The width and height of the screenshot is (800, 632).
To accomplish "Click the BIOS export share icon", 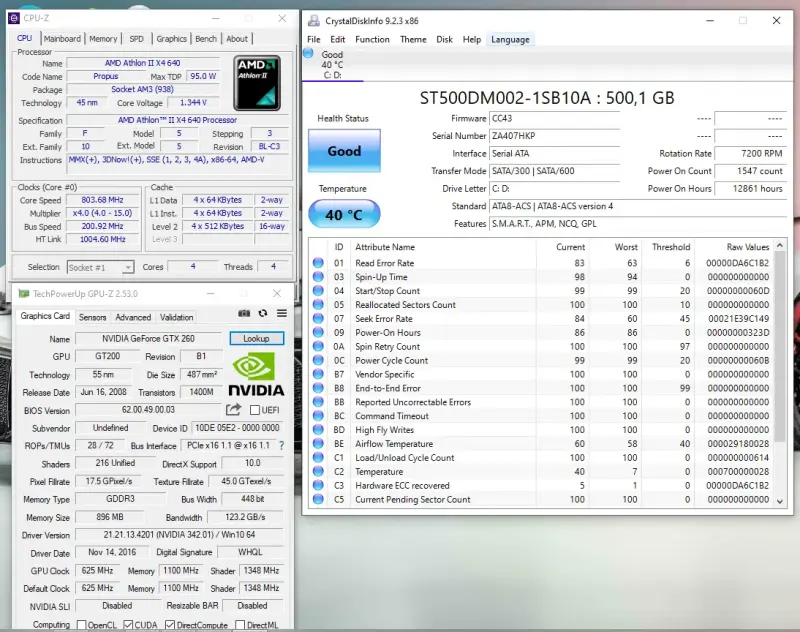I will [x=233, y=409].
